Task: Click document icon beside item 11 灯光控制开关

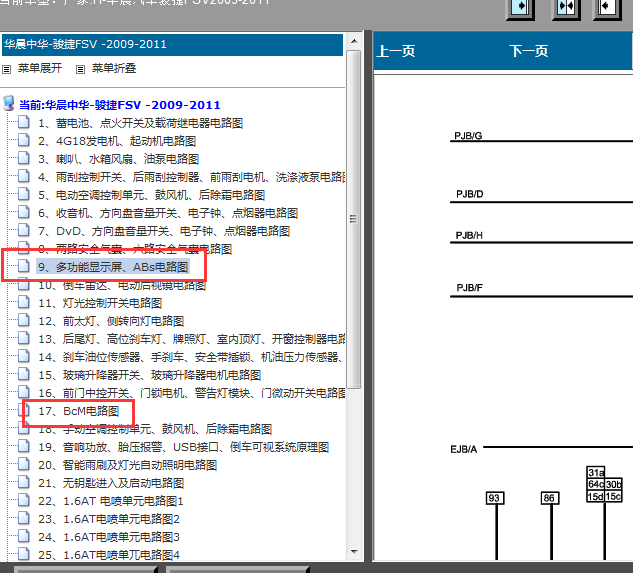Action: pos(24,302)
